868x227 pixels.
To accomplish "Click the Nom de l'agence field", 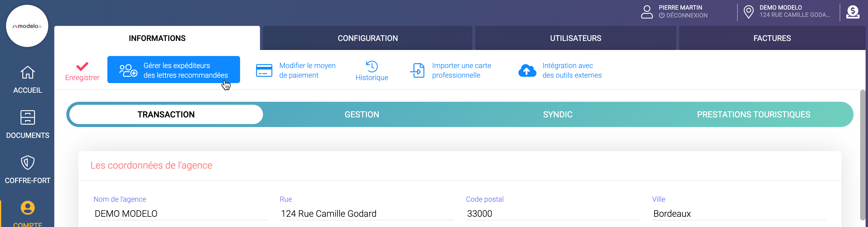I will point(180,213).
